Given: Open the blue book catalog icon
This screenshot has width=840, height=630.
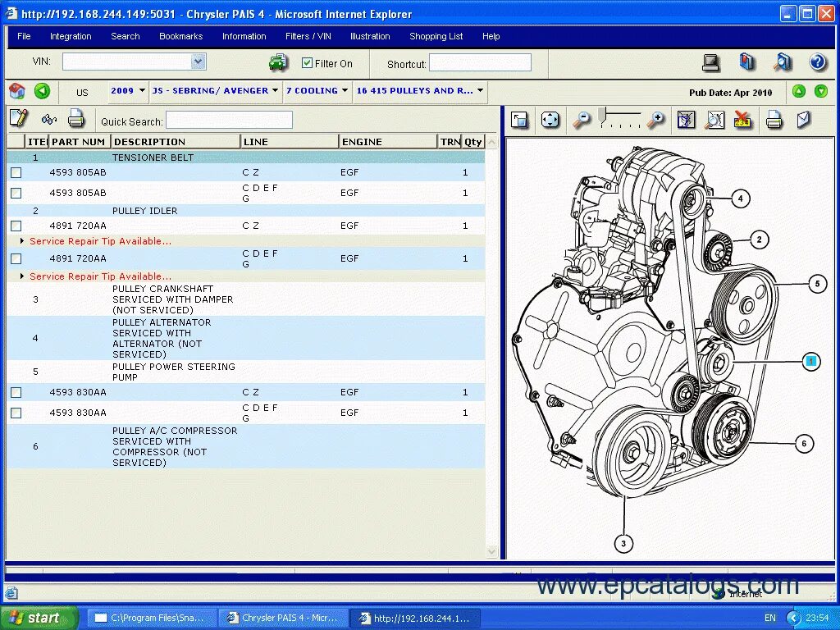Looking at the screenshot, I should [x=746, y=62].
